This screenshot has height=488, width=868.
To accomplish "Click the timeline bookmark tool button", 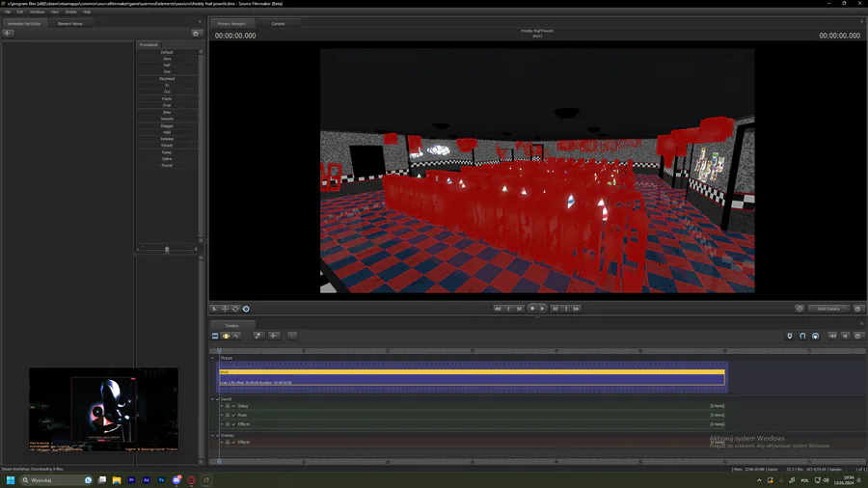I will pyautogui.click(x=258, y=336).
